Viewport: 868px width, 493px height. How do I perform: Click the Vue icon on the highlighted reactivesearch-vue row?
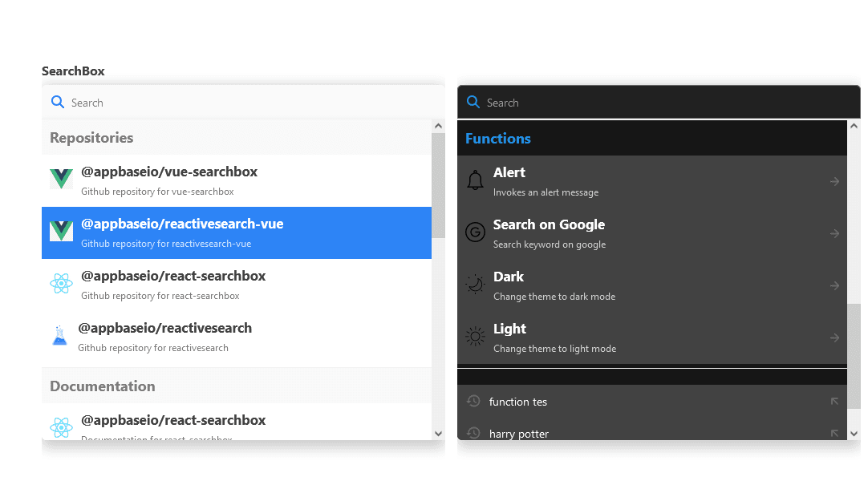tap(61, 232)
